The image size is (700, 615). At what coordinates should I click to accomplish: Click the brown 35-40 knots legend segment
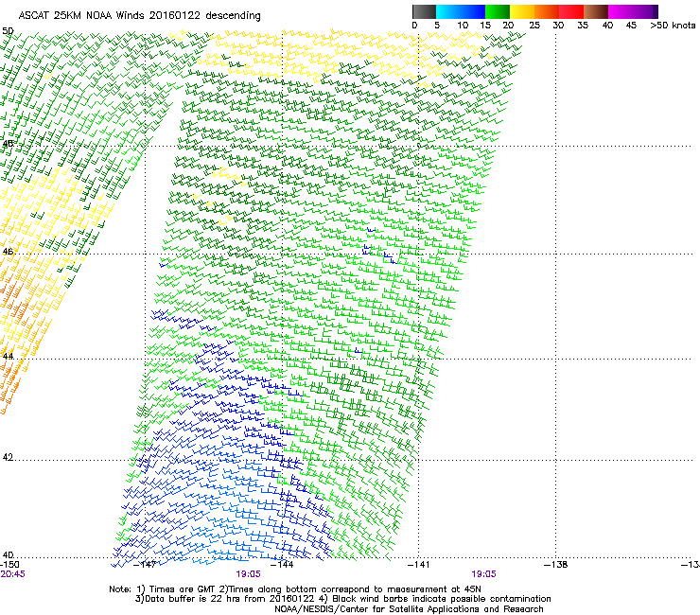pos(596,11)
